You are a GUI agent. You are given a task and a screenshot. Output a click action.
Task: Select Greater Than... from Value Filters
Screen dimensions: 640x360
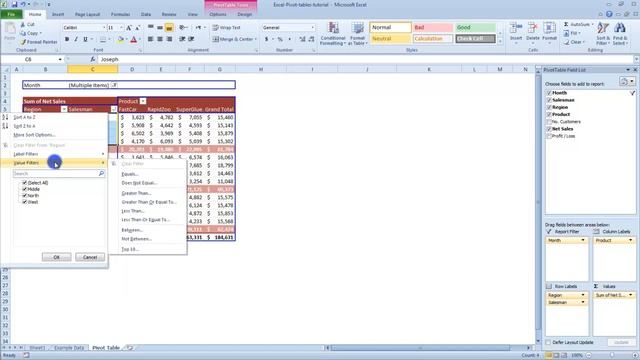(x=136, y=193)
